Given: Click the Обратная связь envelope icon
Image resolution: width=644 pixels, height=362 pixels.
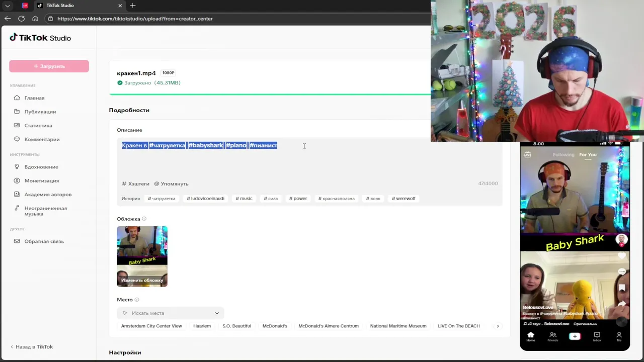Looking at the screenshot, I should click(x=17, y=241).
